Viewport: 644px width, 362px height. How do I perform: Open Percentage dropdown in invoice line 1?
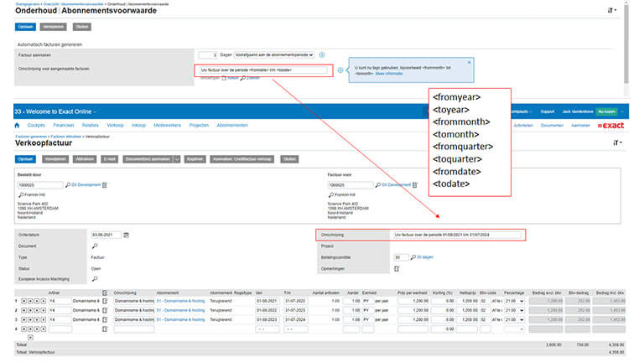pyautogui.click(x=514, y=302)
